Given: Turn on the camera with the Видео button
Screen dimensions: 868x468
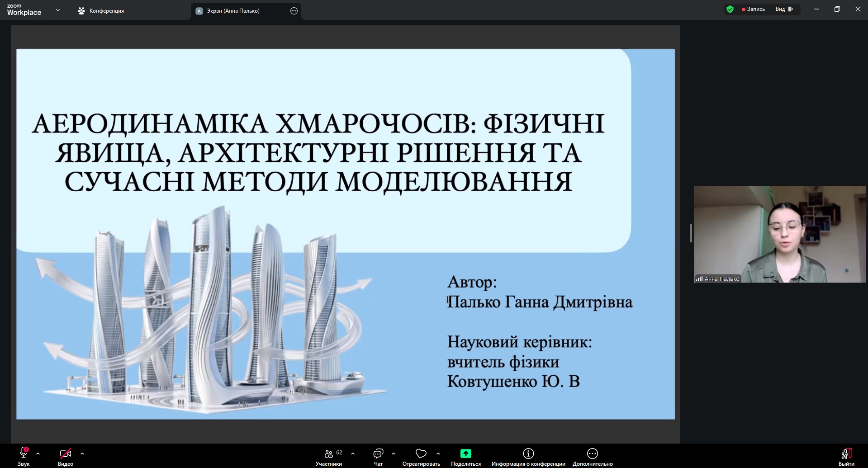Looking at the screenshot, I should pyautogui.click(x=66, y=453).
